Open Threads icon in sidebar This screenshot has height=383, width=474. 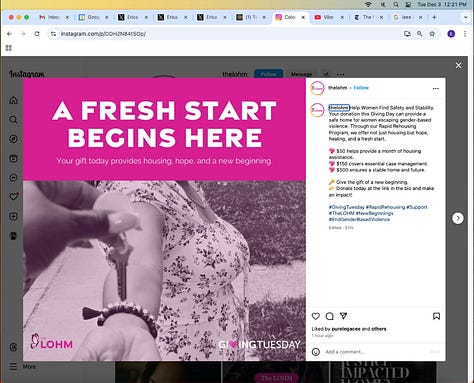13,347
